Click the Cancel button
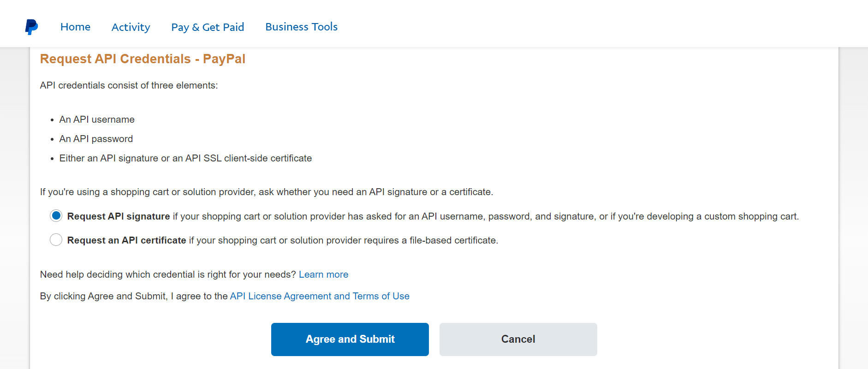Viewport: 868px width, 369px height. pos(518,339)
